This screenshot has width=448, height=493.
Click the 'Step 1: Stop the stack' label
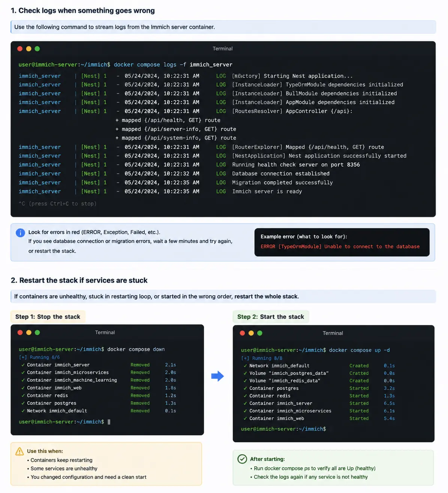click(48, 317)
